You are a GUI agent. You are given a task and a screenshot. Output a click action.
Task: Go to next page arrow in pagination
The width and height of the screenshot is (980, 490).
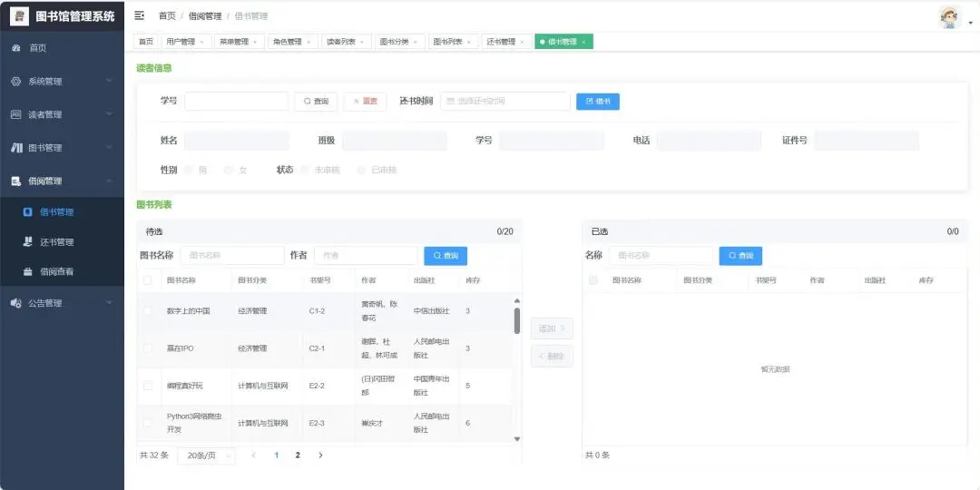(320, 455)
